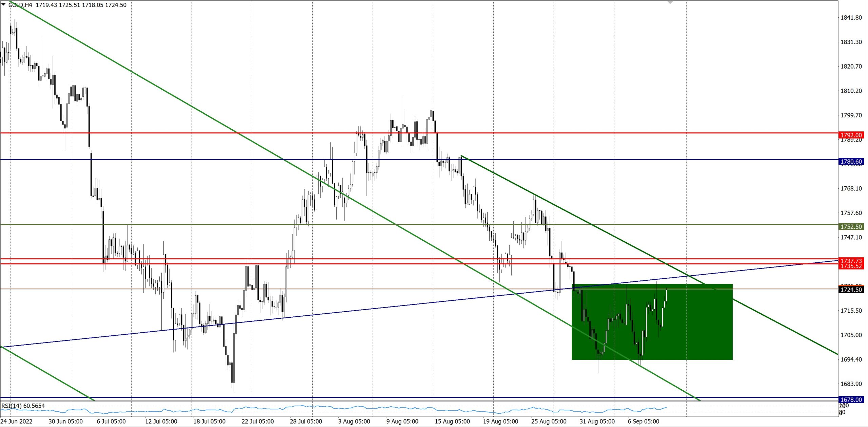Select the 1780.60 blue price label
This screenshot has height=427, width=868.
pyautogui.click(x=851, y=162)
